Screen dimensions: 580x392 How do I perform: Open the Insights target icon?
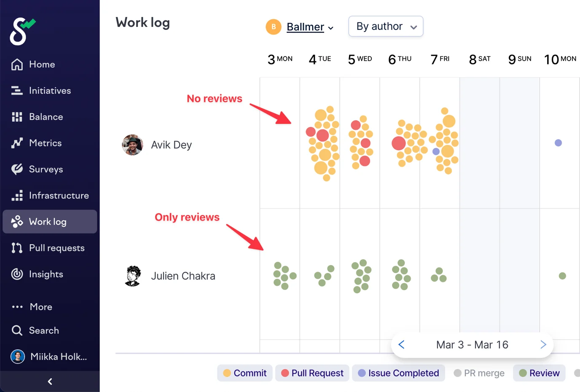coord(17,274)
